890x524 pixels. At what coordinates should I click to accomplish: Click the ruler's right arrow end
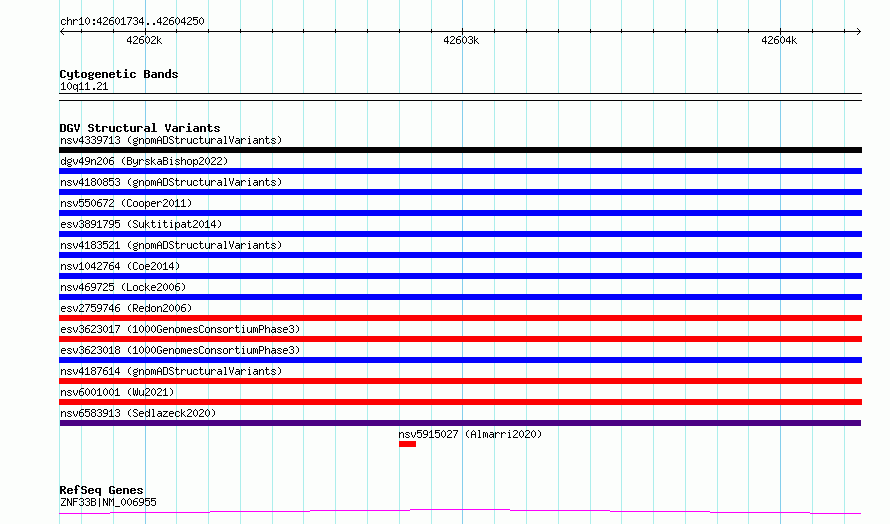858,31
